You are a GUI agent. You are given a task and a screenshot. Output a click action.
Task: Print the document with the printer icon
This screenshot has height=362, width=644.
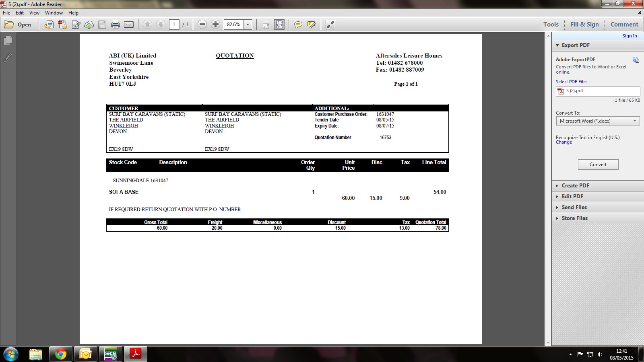click(x=116, y=25)
